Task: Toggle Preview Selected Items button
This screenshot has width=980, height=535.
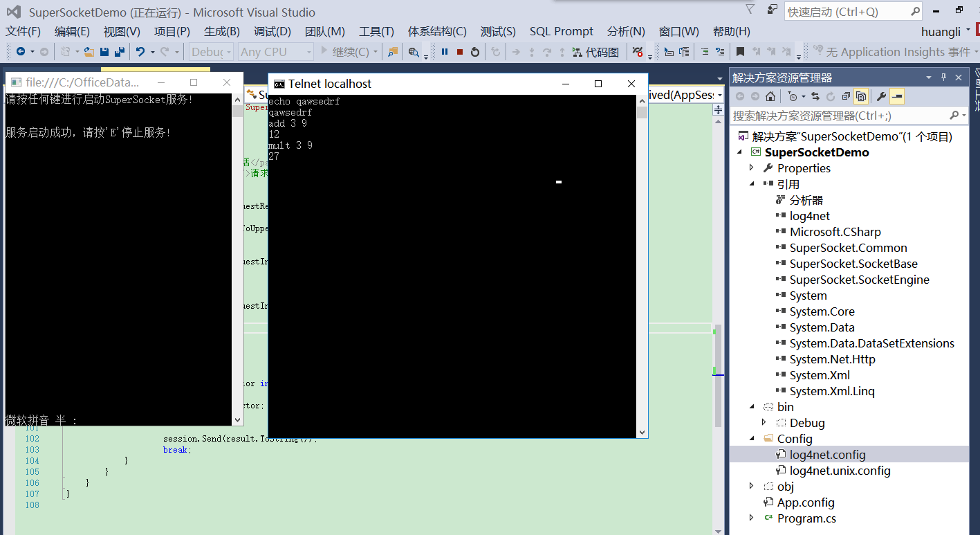Action: (897, 96)
